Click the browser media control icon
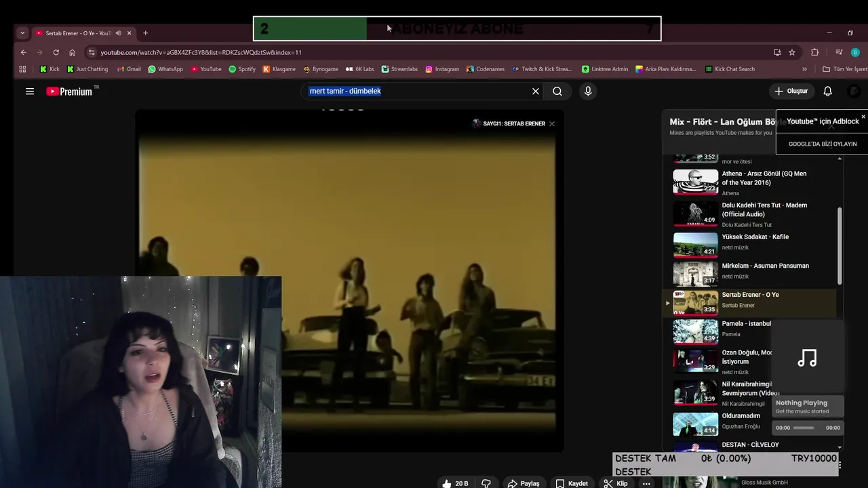The height and width of the screenshot is (488, 868). pyautogui.click(x=839, y=52)
